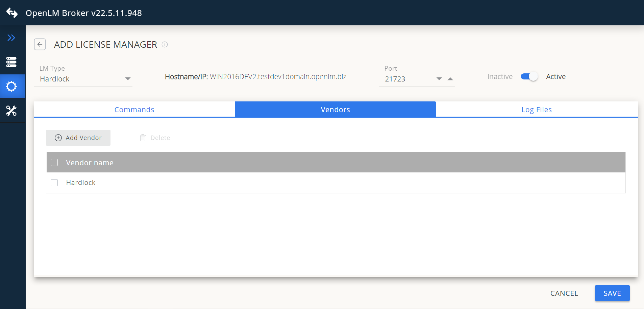Check the Hardlock vendor checkbox

pyautogui.click(x=54, y=183)
